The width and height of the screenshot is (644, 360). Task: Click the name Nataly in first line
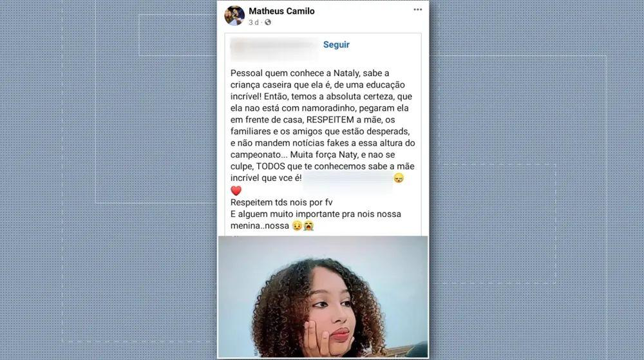[x=346, y=73]
